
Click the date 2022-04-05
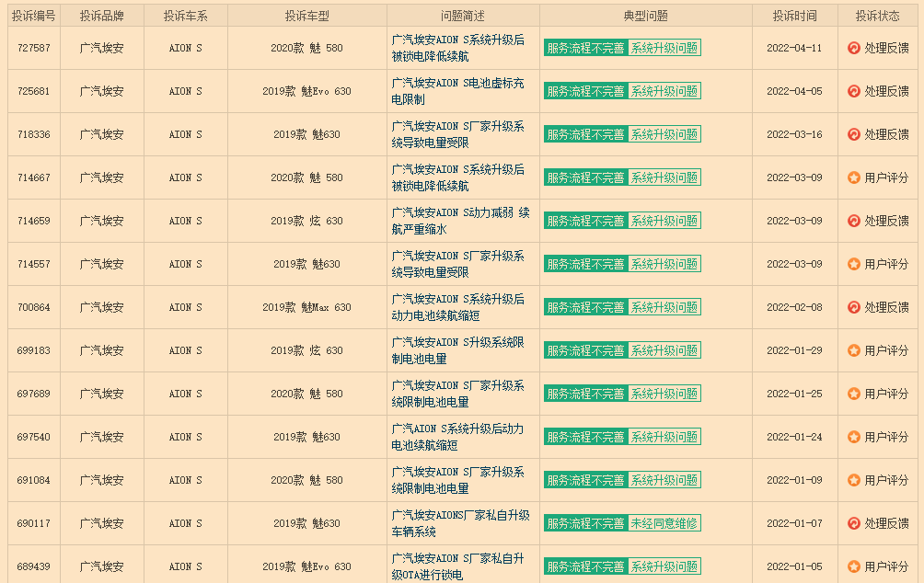pos(794,91)
